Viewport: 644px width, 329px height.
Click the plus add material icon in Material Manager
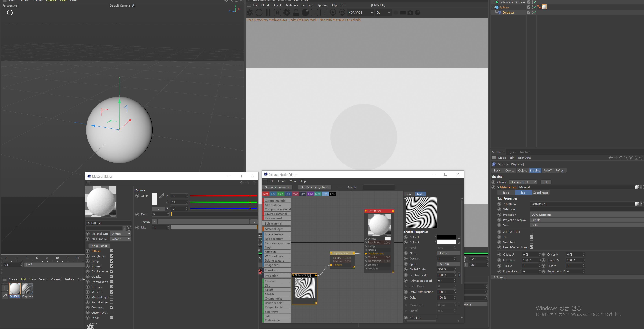pyautogui.click(x=5, y=288)
